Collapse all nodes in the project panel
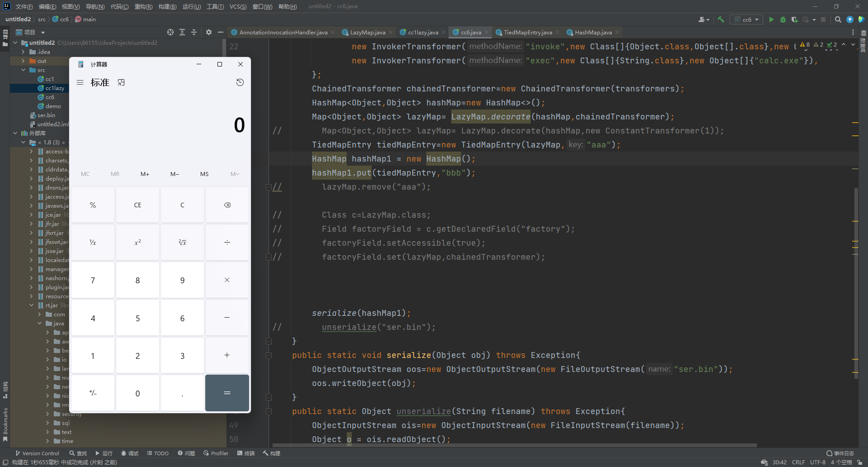 click(x=194, y=32)
